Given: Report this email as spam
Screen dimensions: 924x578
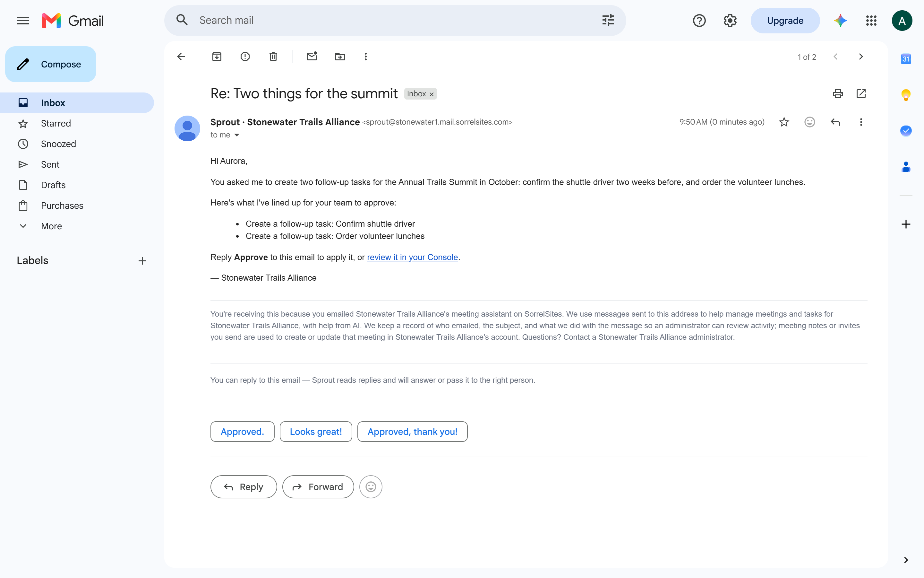Looking at the screenshot, I should (245, 57).
